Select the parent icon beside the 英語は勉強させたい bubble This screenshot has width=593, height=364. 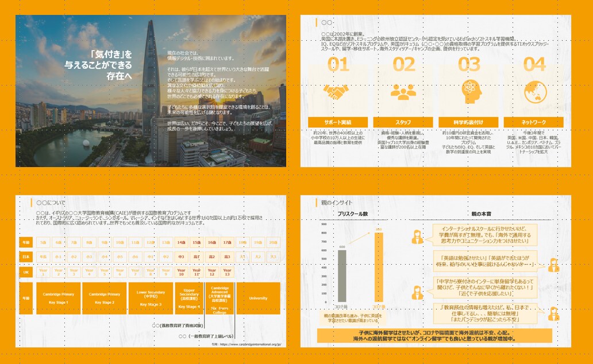(x=554, y=265)
